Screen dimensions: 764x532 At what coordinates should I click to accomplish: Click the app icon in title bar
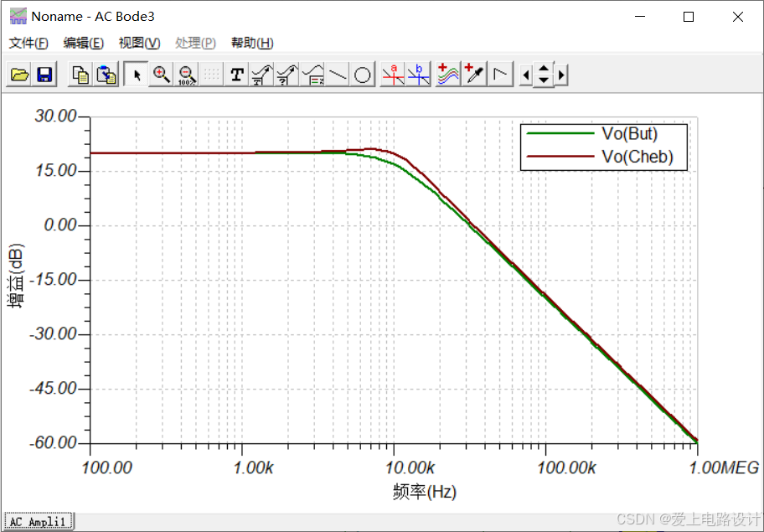[18, 17]
